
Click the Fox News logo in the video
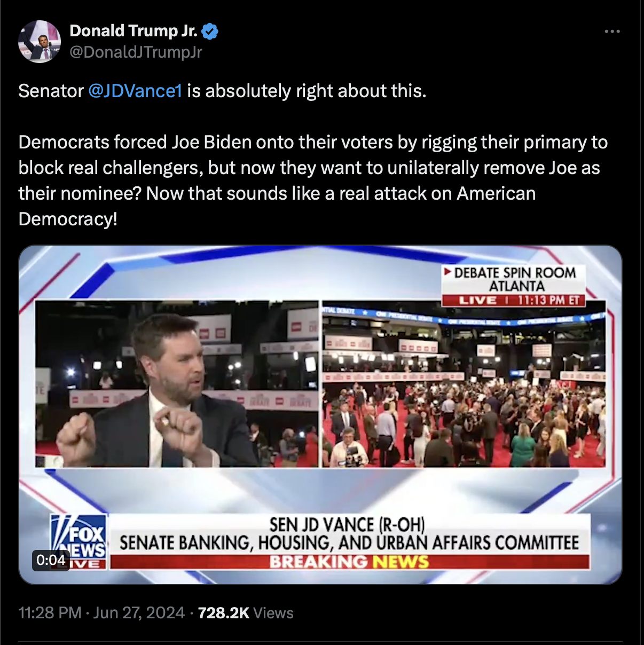coord(79,542)
